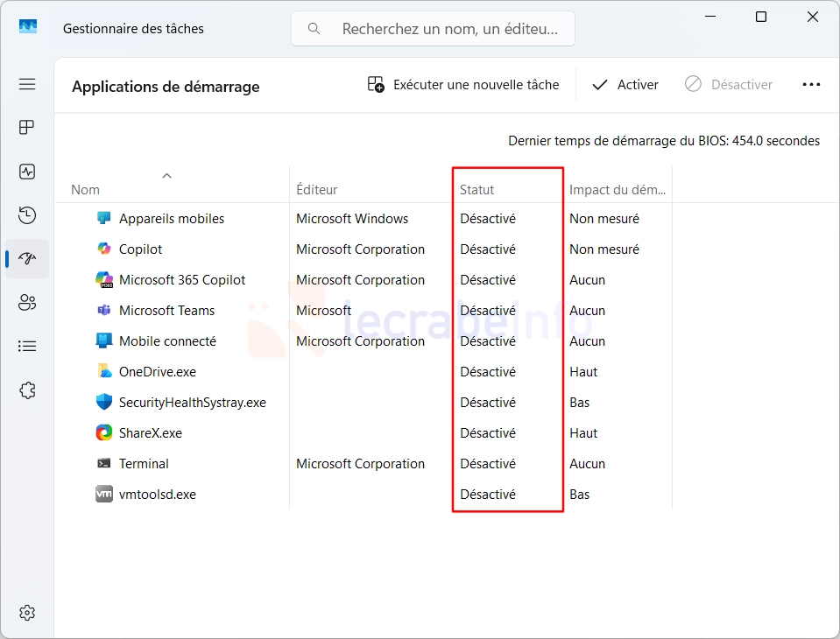Open the Services puzzle-piece icon
Viewport: 840px width, 639px height.
click(27, 390)
